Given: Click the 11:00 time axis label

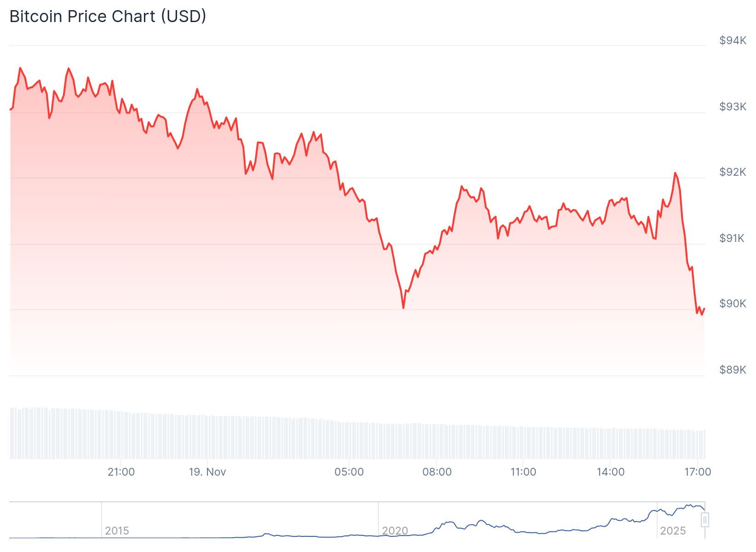Looking at the screenshot, I should pos(523,472).
